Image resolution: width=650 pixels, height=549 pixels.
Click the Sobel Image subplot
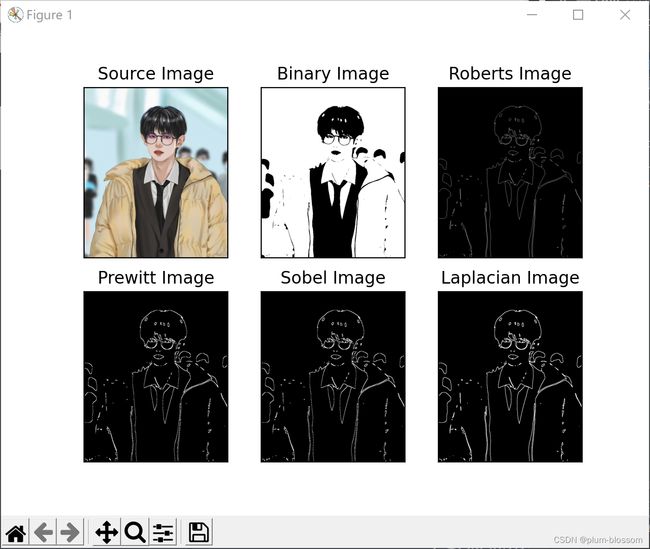pyautogui.click(x=333, y=377)
